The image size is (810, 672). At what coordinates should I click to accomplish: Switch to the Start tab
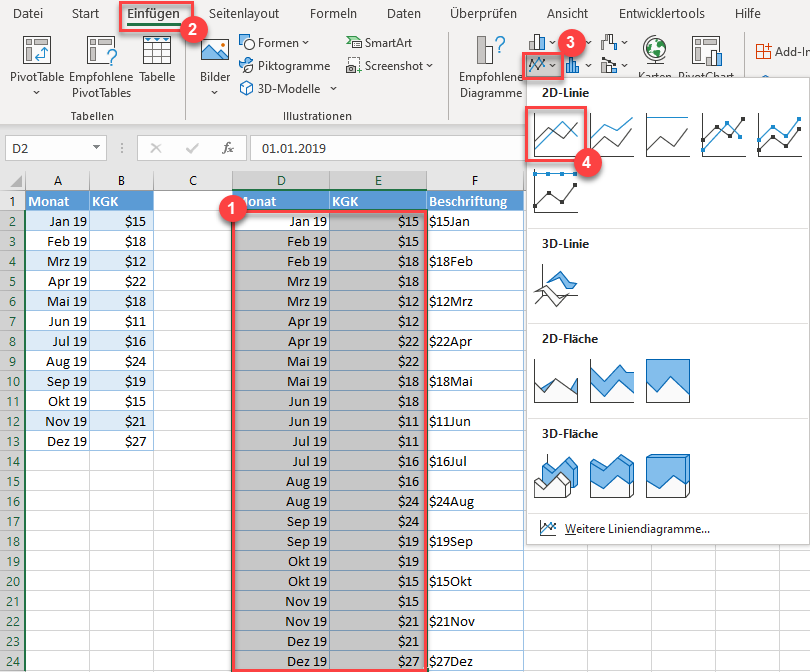coord(85,13)
